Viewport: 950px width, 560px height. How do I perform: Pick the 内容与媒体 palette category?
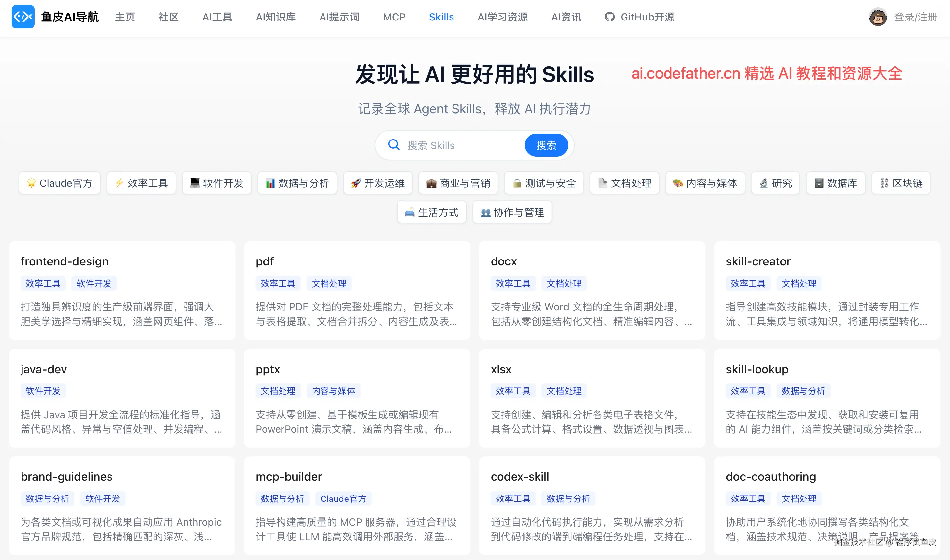coord(705,183)
